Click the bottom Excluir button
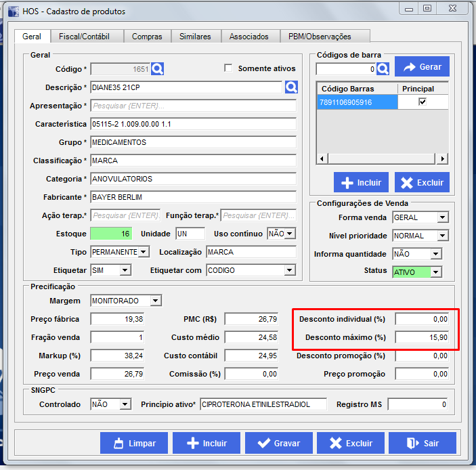476x470 pixels. 350,444
